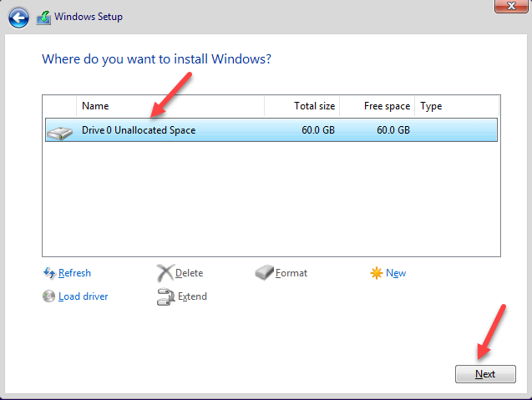This screenshot has height=400, width=532.
Task: Click the Refresh arrows icon
Action: (48, 273)
